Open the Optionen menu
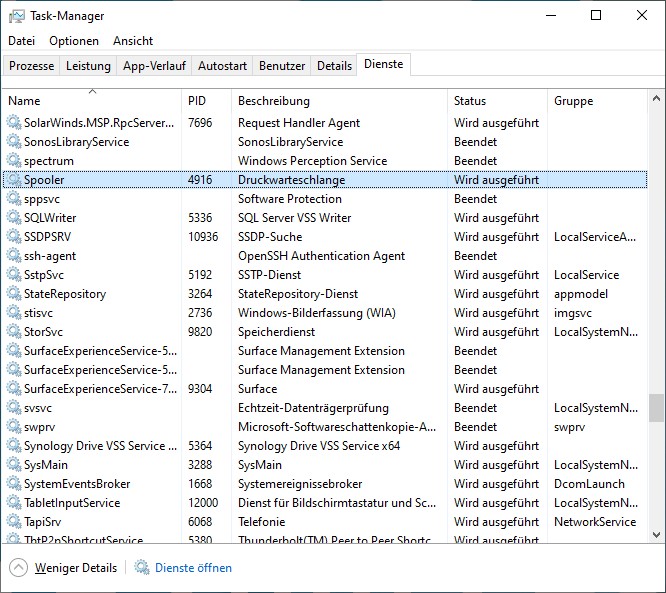This screenshot has width=666, height=593. [74, 41]
